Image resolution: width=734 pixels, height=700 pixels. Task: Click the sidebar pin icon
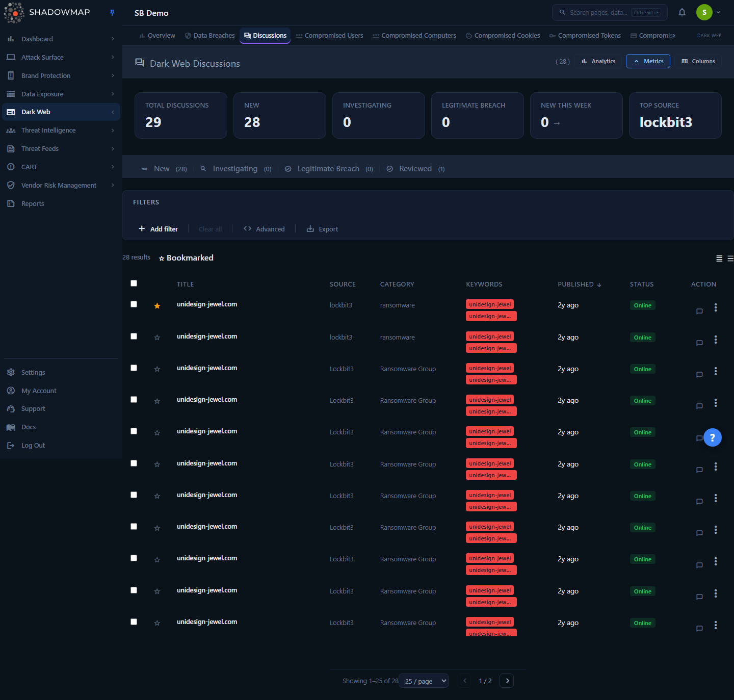112,12
